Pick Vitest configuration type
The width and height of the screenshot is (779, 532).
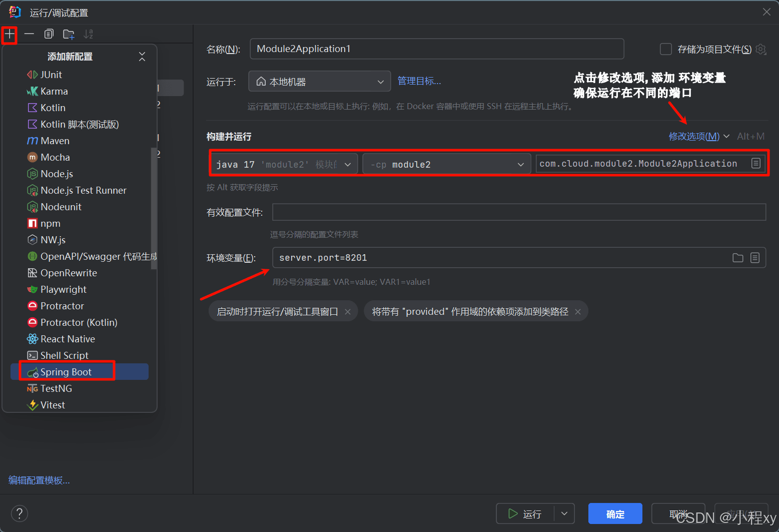(x=80, y=404)
